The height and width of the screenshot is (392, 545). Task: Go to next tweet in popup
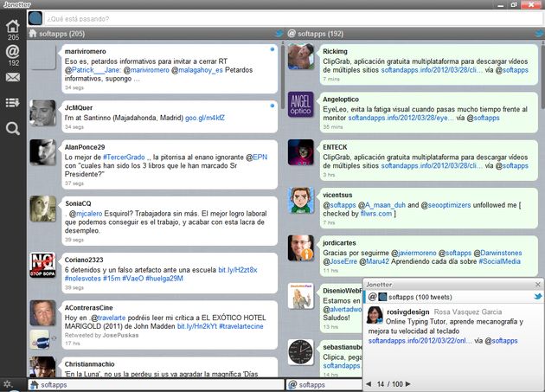point(408,384)
